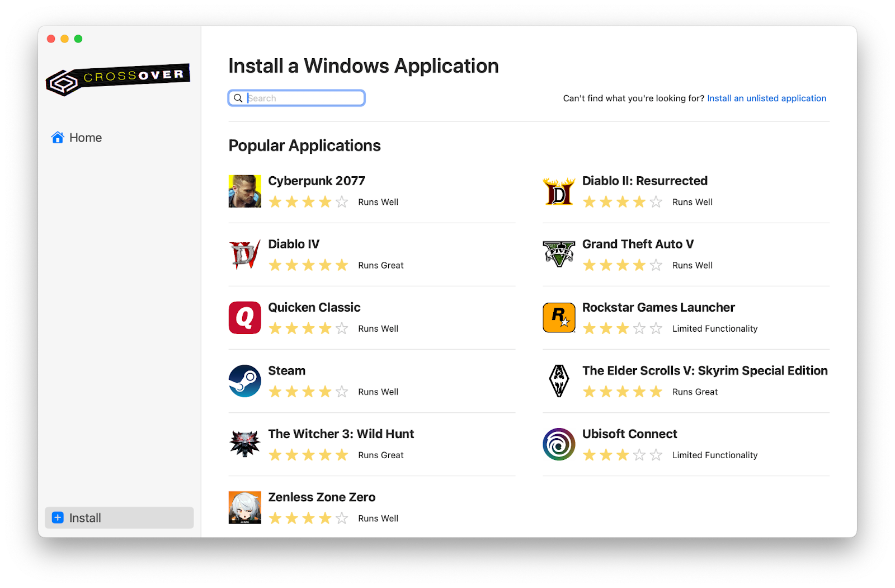Click the plus icon on the Install button
The height and width of the screenshot is (588, 895).
(58, 518)
